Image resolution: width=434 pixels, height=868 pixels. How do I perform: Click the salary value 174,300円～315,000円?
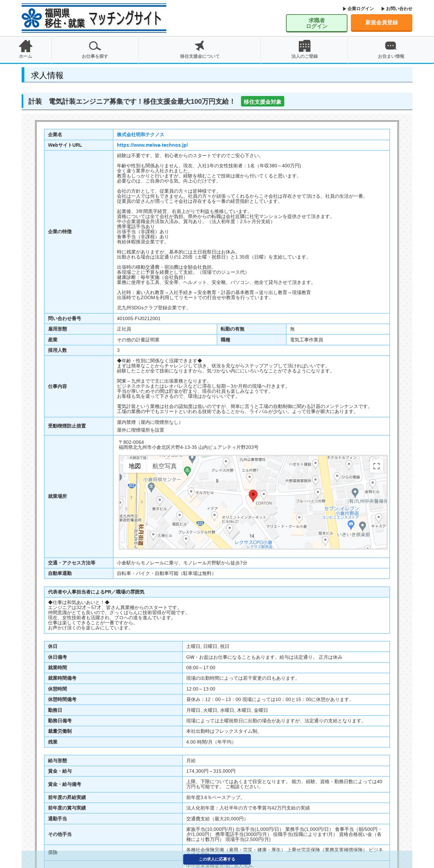tap(211, 771)
